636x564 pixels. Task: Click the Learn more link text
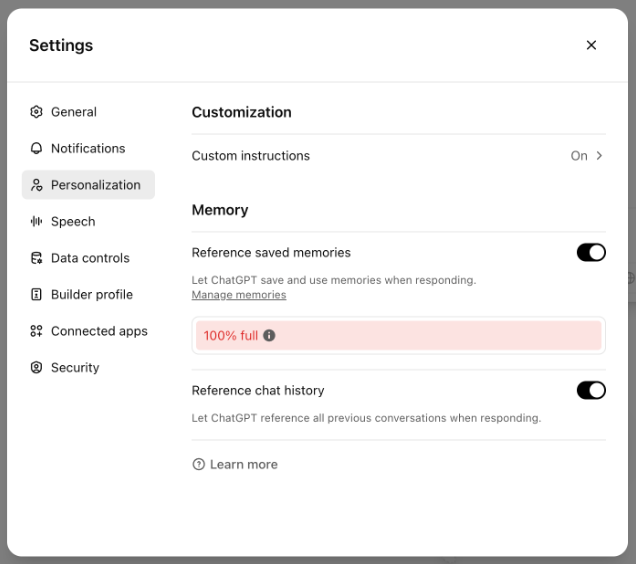pyautogui.click(x=244, y=464)
